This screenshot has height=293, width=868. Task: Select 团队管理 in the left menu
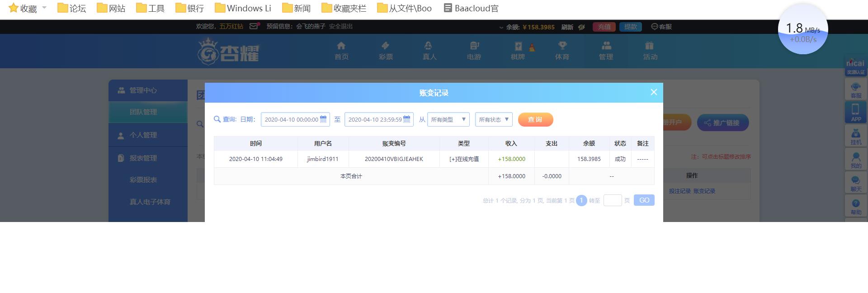coord(148,112)
